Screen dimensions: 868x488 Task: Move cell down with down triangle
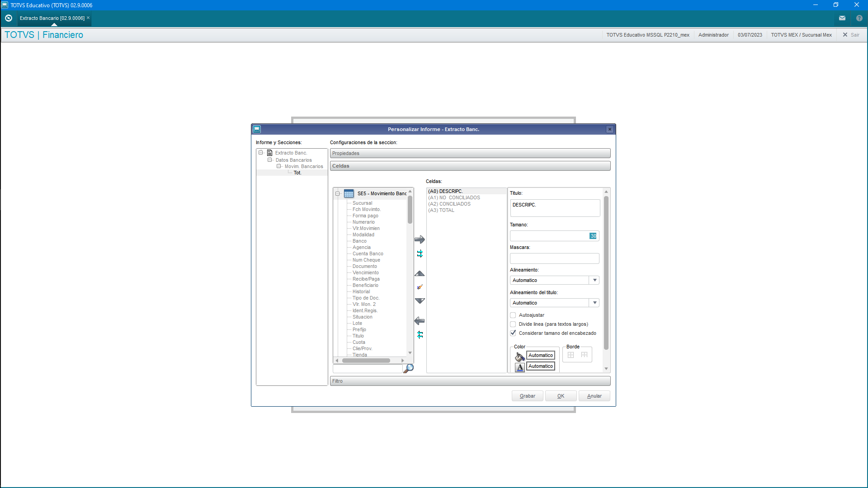[420, 301]
